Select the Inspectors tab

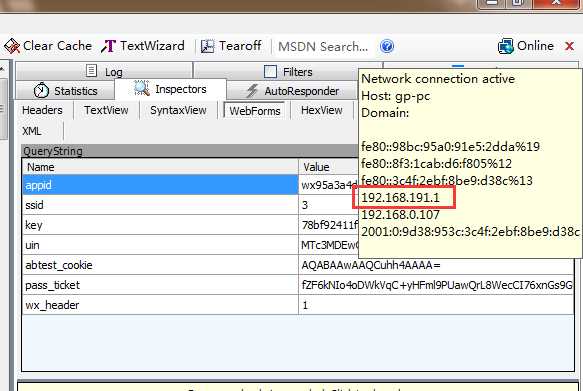[x=170, y=89]
